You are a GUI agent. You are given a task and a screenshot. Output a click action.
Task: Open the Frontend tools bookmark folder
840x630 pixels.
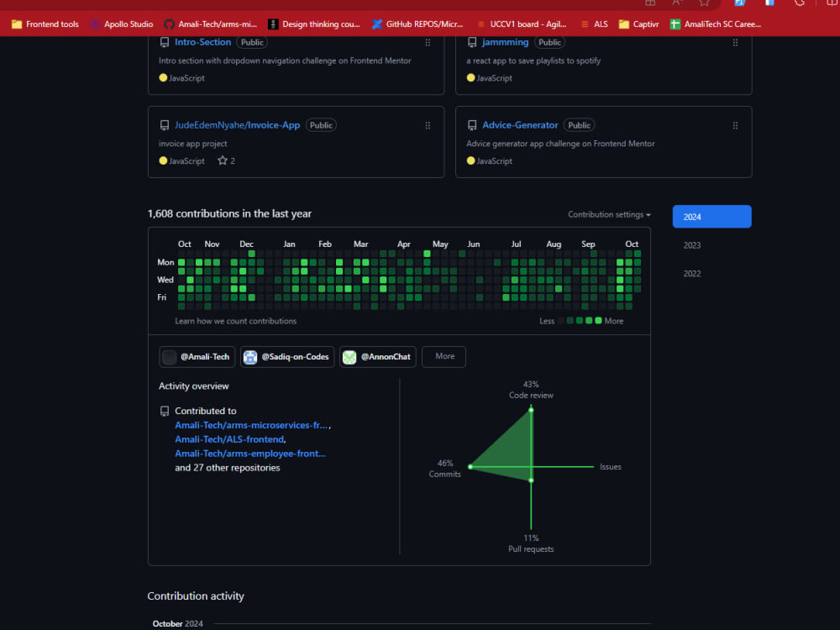pos(45,24)
